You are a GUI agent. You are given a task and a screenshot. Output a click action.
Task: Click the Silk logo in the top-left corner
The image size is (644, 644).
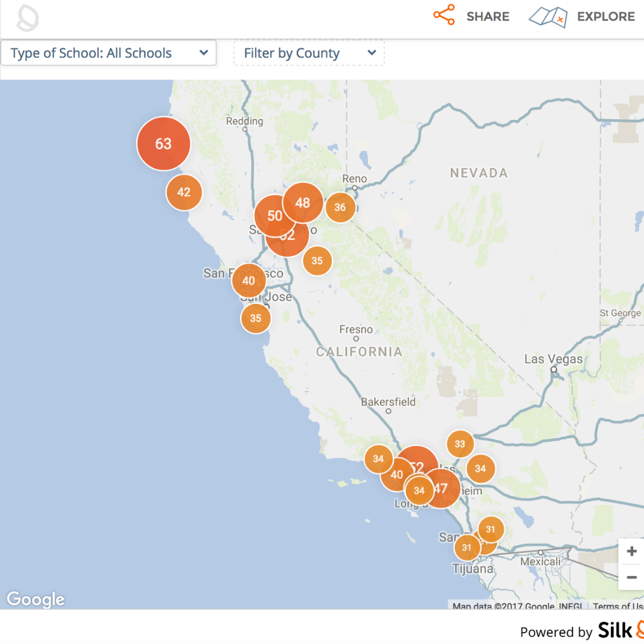point(28,17)
